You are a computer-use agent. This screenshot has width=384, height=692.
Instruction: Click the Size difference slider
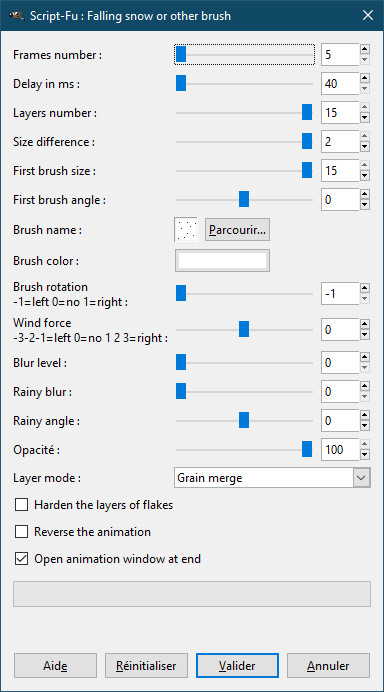pyautogui.click(x=245, y=142)
